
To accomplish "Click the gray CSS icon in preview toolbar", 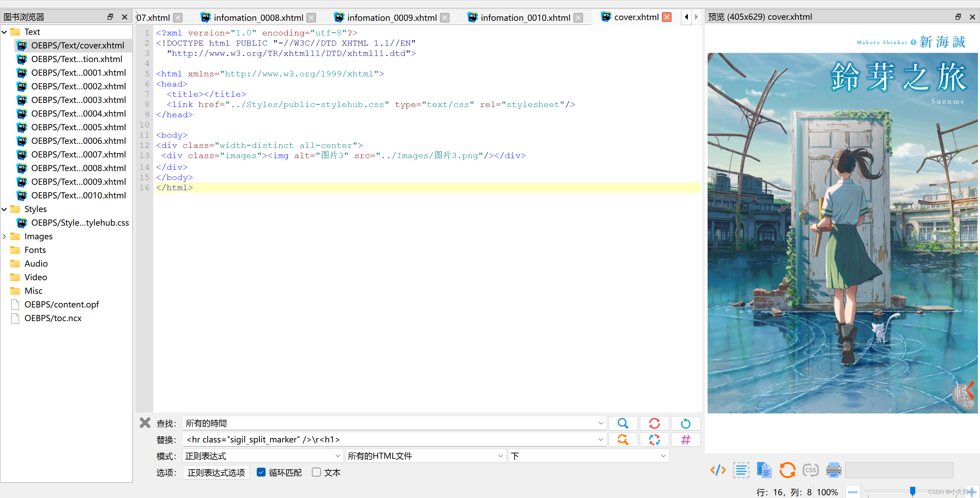I will [810, 470].
